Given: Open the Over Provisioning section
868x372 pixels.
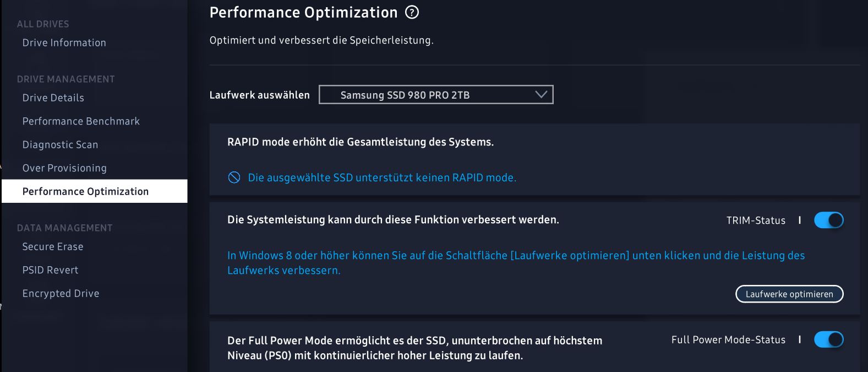Looking at the screenshot, I should pyautogui.click(x=64, y=168).
